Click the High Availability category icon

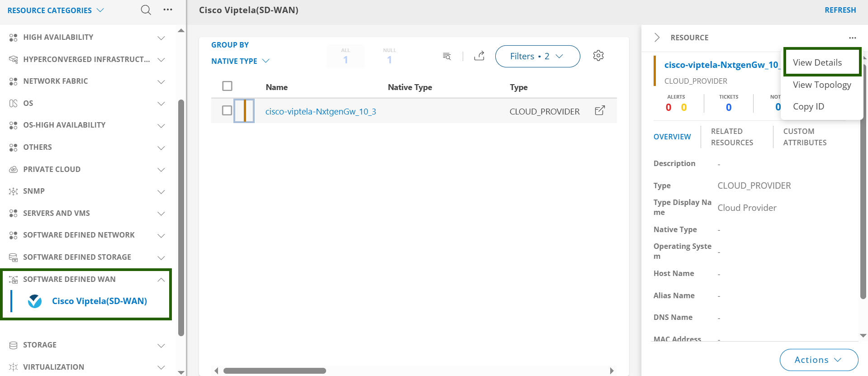tap(14, 38)
